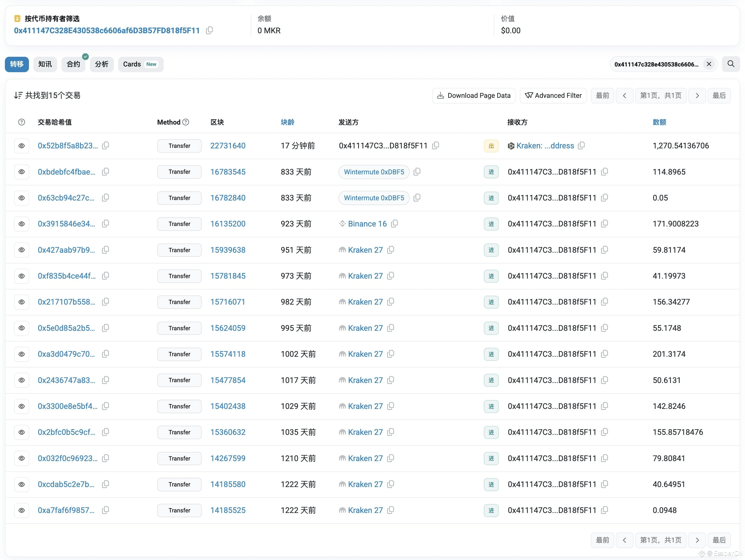745x560 pixels.
Task: Copy the token holder address at top
Action: click(x=209, y=31)
